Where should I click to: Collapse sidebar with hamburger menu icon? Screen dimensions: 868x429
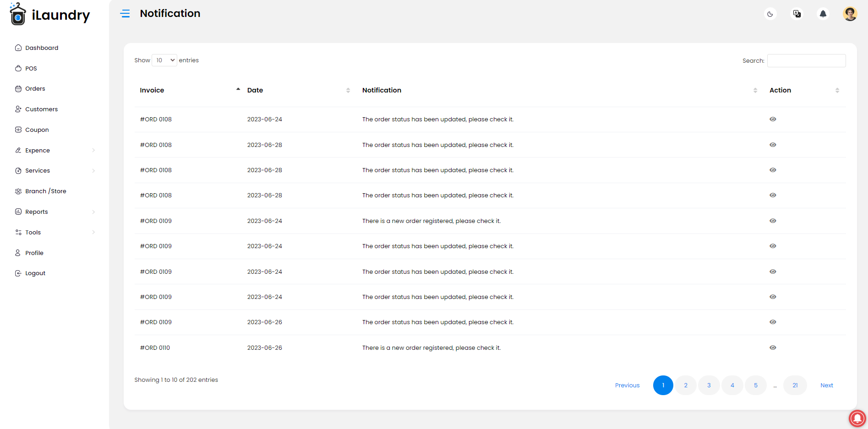tap(125, 14)
